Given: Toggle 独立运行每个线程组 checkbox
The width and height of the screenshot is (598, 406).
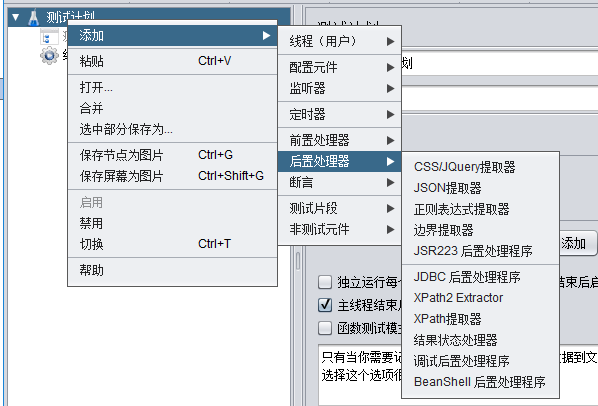Looking at the screenshot, I should (x=325, y=282).
